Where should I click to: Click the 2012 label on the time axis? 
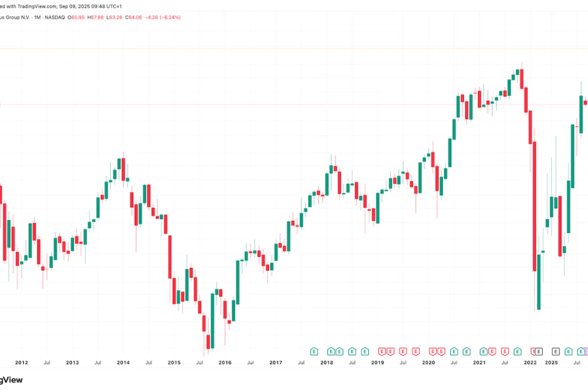pyautogui.click(x=21, y=362)
